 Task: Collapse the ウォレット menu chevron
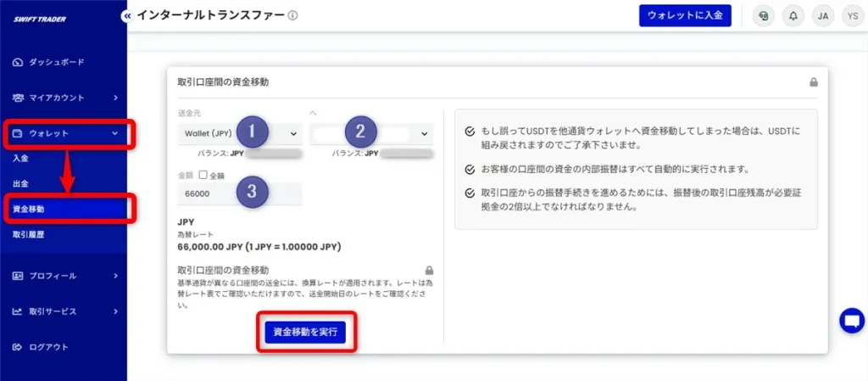click(115, 133)
